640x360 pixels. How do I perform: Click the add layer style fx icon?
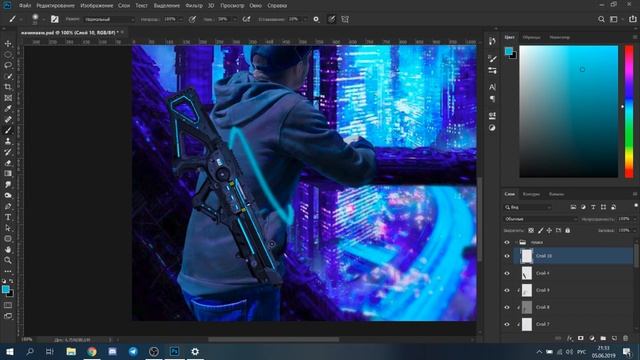point(570,338)
